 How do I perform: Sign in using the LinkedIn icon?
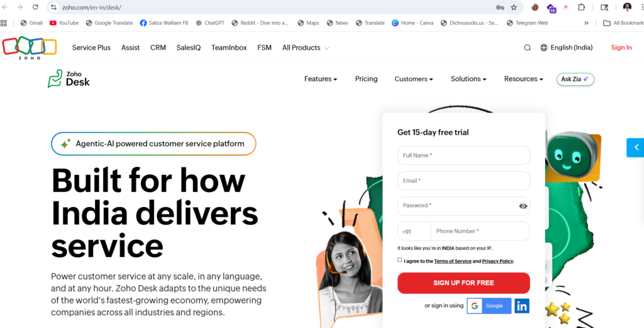click(x=522, y=306)
